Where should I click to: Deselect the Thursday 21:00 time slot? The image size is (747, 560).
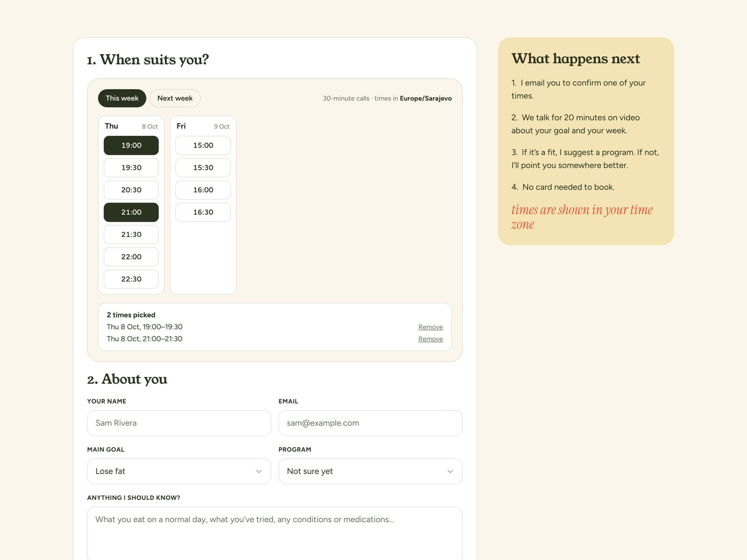[131, 212]
